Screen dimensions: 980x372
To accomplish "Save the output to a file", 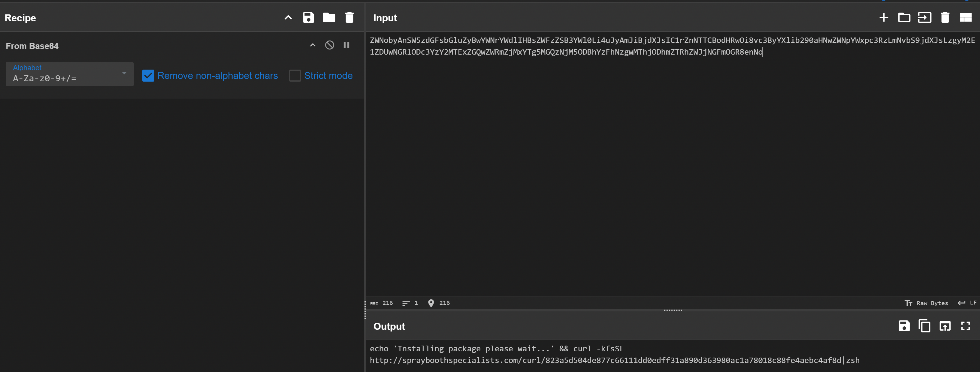I will [904, 326].
